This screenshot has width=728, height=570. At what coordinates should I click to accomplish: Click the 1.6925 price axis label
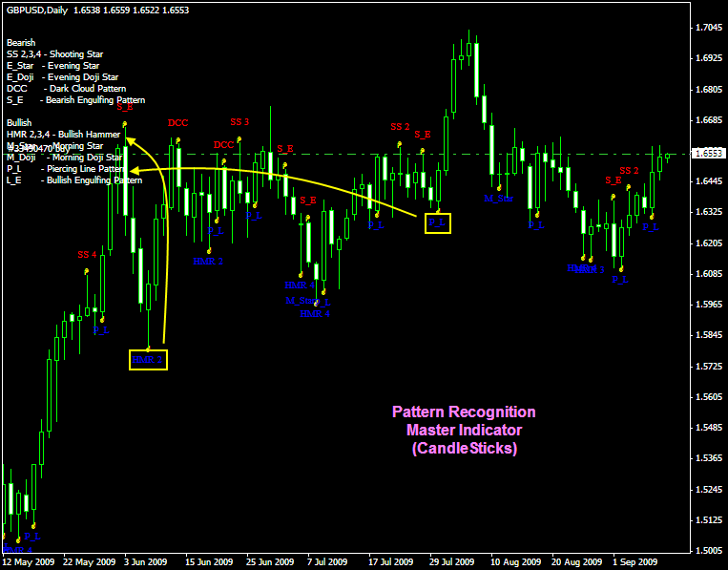(708, 58)
